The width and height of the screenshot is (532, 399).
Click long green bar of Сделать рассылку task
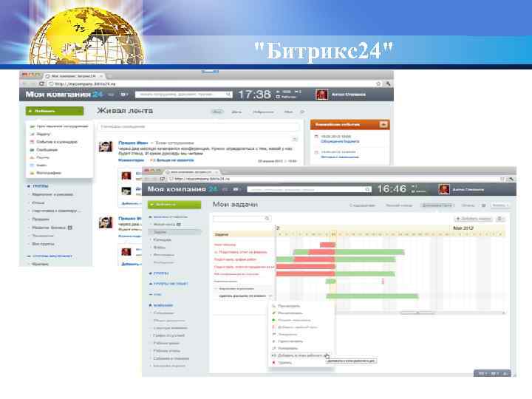tap(372, 296)
